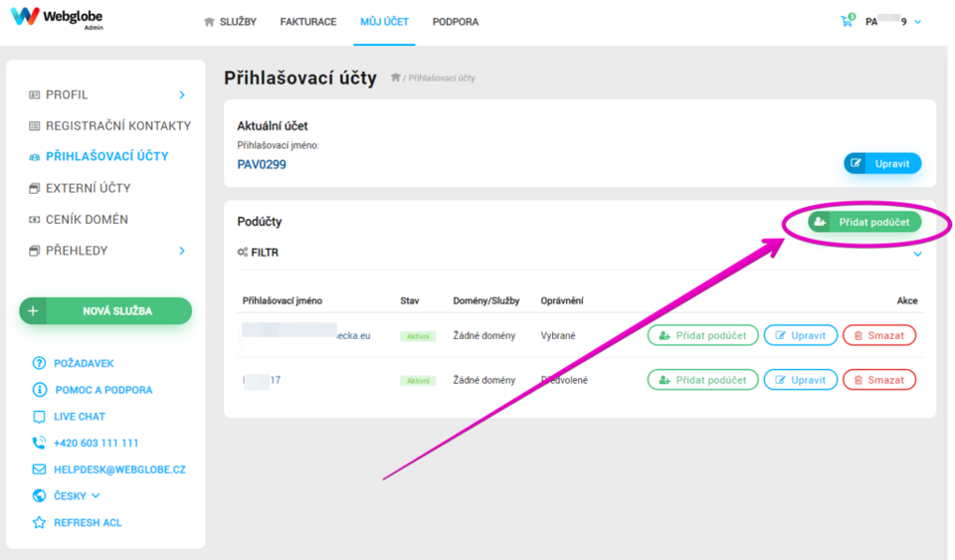The height and width of the screenshot is (560, 955).
Task: Click the Požadavek question mark icon
Action: coord(39,363)
